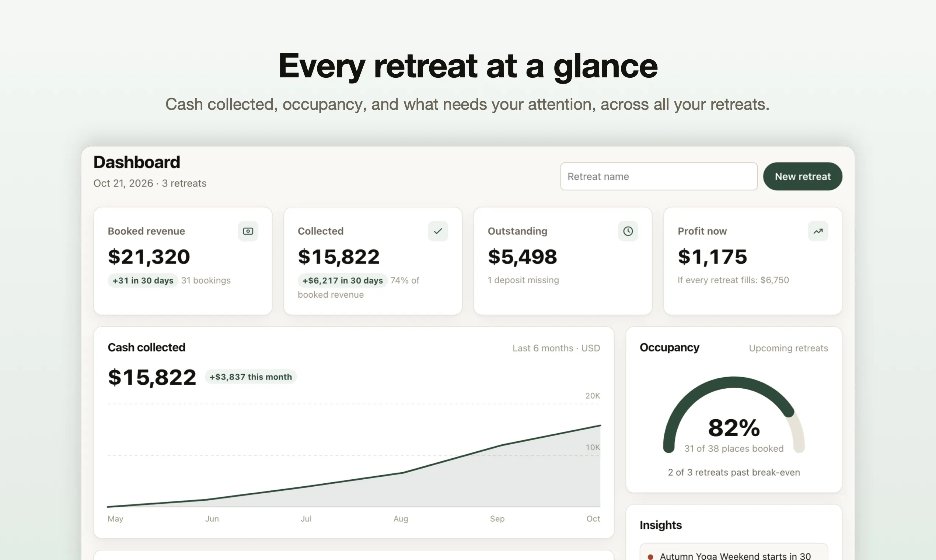Click the +31 in 30 days badge

[x=143, y=280]
